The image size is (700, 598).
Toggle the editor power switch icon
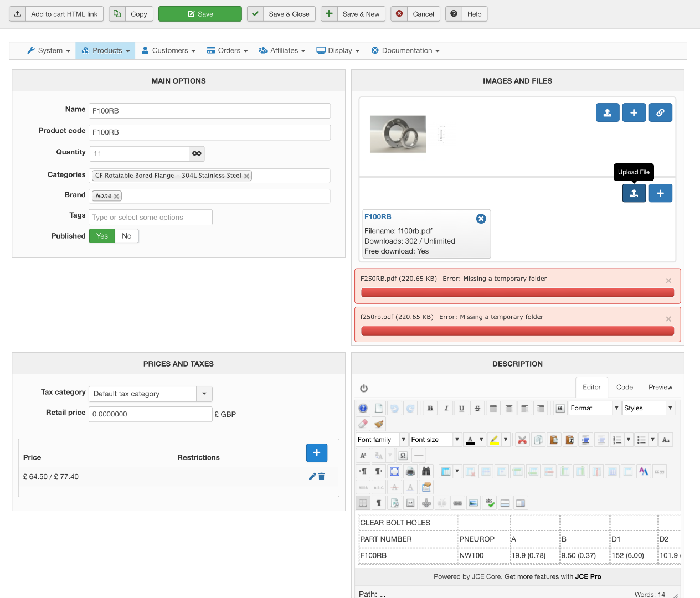(364, 388)
